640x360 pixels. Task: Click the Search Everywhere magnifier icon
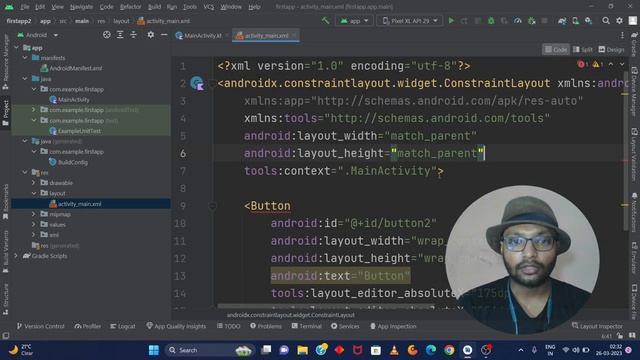pos(606,20)
